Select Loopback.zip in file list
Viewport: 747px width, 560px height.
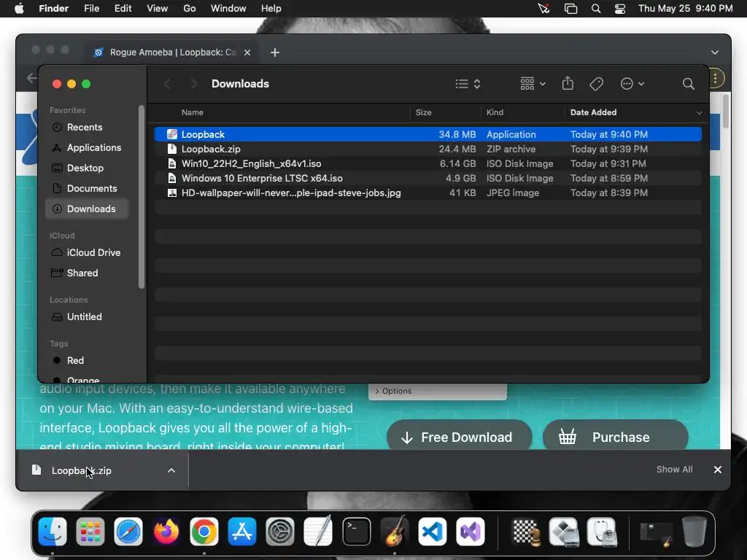click(427, 149)
